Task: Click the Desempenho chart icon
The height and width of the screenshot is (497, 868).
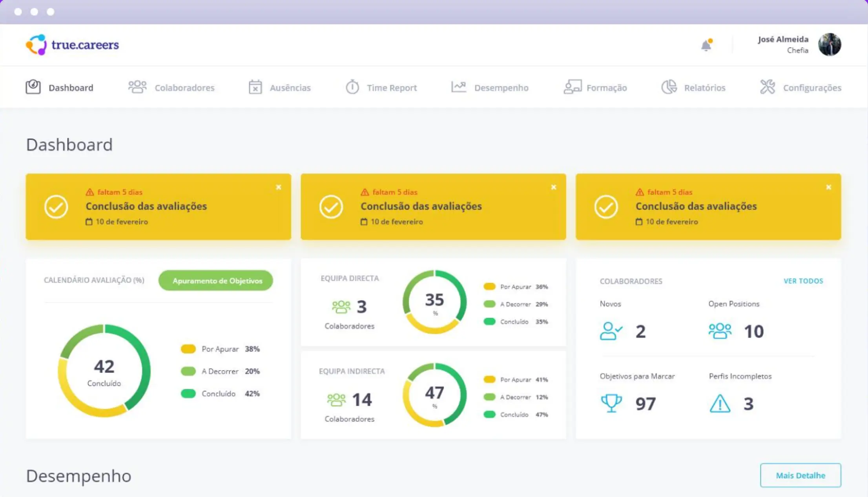Action: coord(458,87)
